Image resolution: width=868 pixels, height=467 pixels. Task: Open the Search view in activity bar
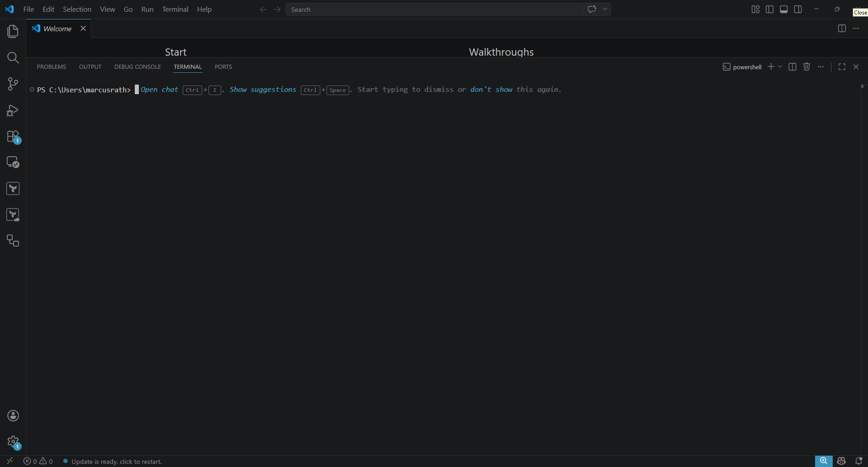pyautogui.click(x=13, y=57)
